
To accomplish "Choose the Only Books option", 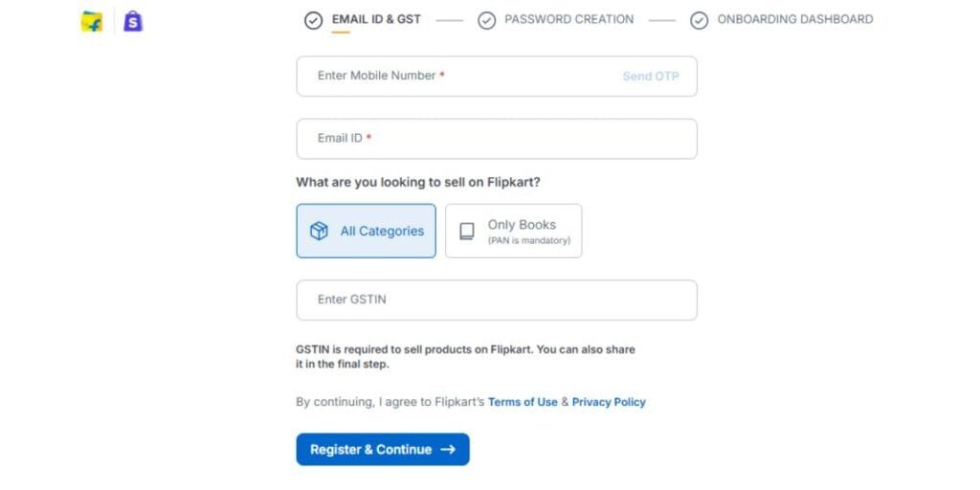I will click(x=513, y=231).
